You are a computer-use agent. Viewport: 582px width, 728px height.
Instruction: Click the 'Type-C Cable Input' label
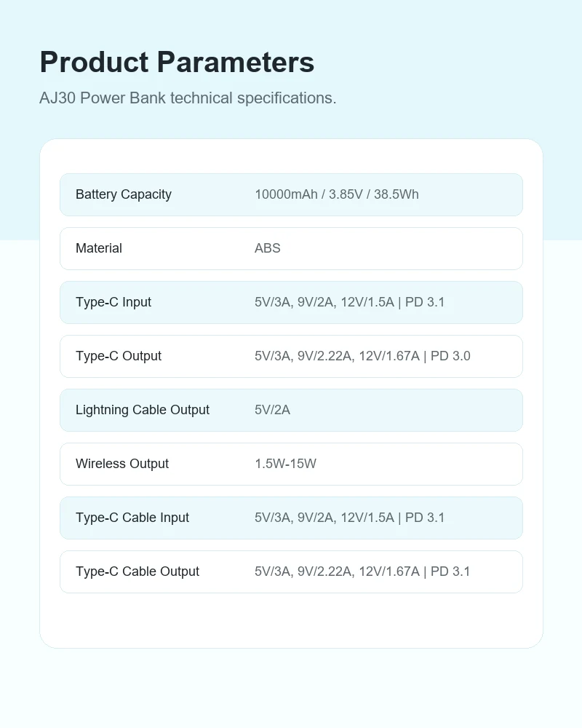click(x=132, y=517)
